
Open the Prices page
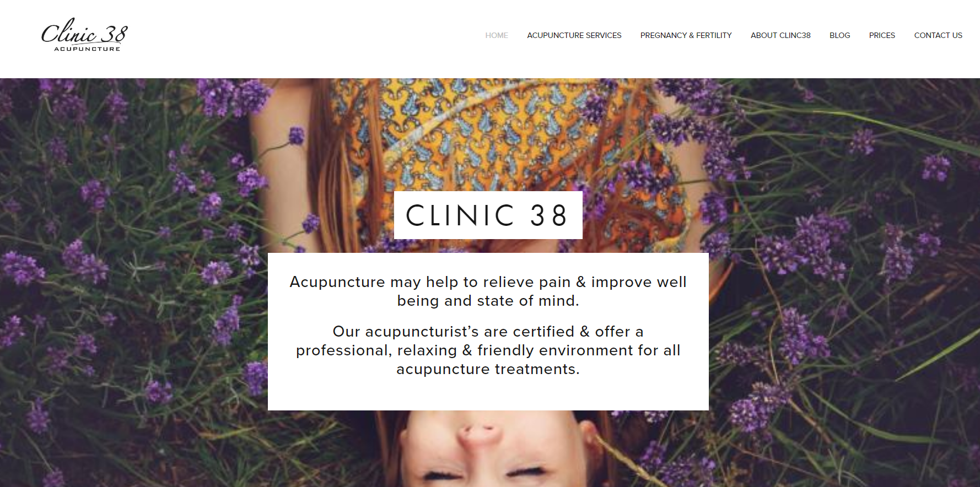pos(882,35)
